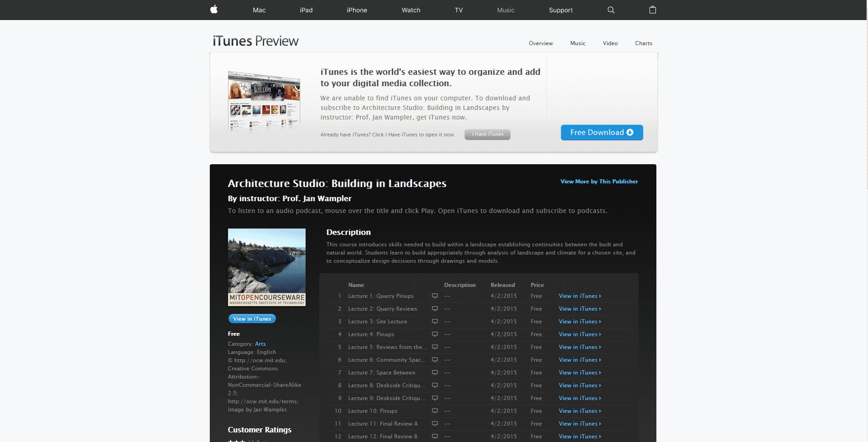Click description monitor icon for Lecture 12
The height and width of the screenshot is (442, 868).
pyautogui.click(x=435, y=437)
